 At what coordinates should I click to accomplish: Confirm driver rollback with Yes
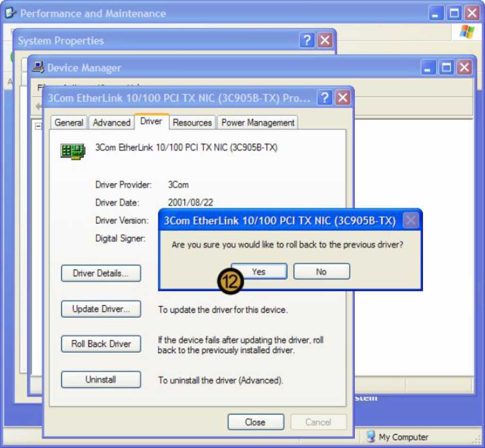[x=259, y=271]
